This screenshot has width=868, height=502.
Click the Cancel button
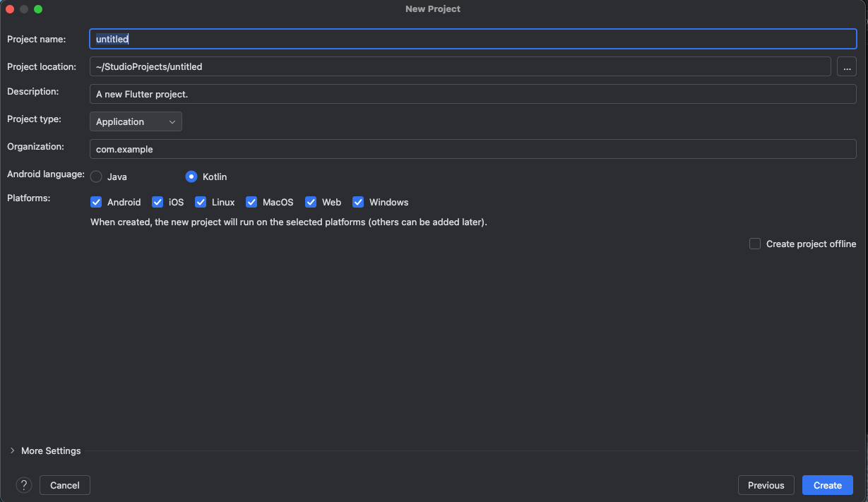pos(65,485)
